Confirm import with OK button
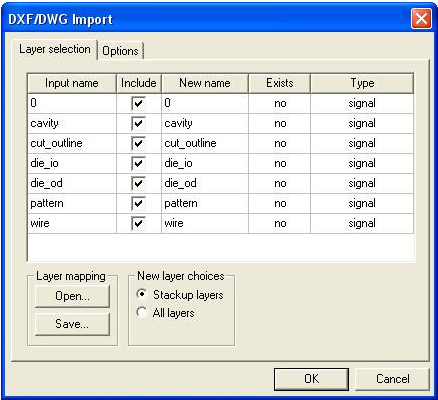Screen dimensions: 438x400 [x=311, y=379]
